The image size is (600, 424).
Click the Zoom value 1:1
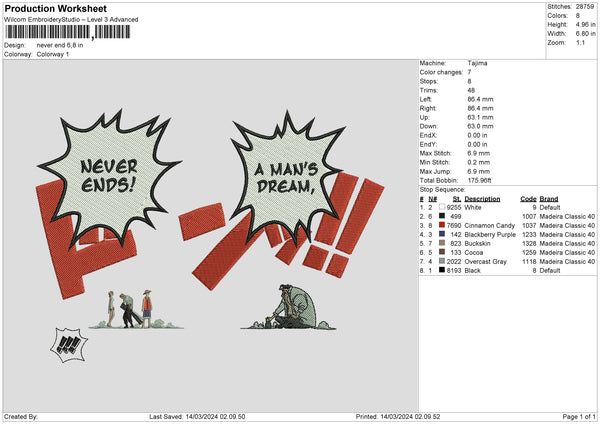tap(580, 42)
